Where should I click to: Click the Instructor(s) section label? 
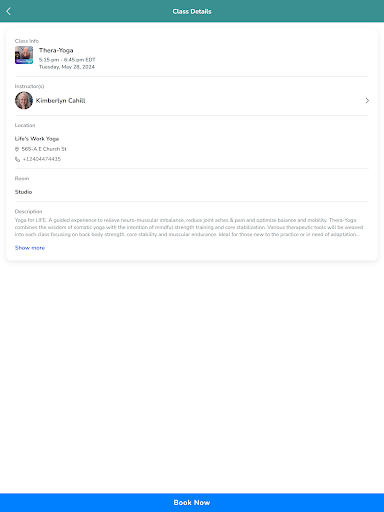pyautogui.click(x=29, y=86)
